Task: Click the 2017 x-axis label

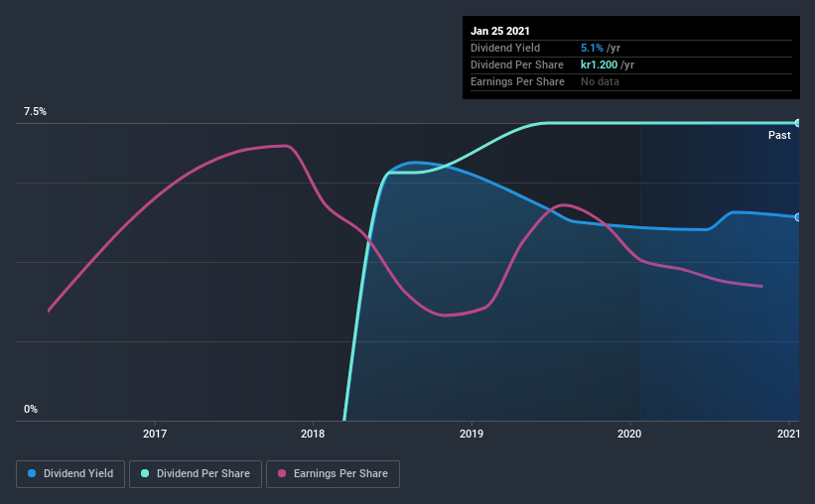Action: click(155, 434)
